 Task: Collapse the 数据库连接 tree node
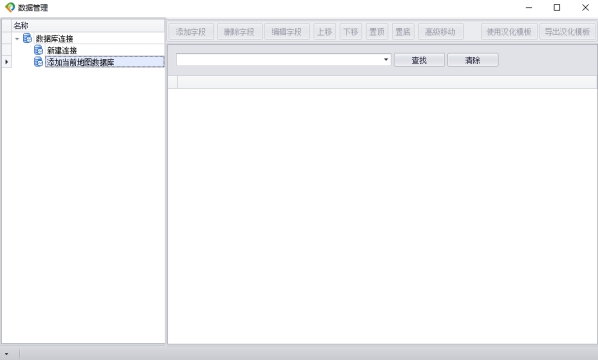pos(17,39)
